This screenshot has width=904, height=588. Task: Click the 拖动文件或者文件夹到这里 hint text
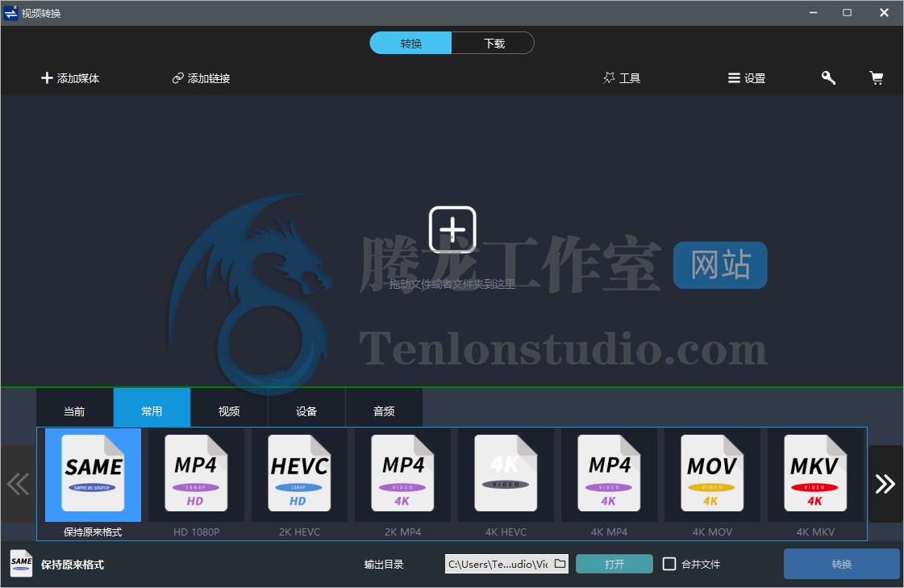click(452, 284)
